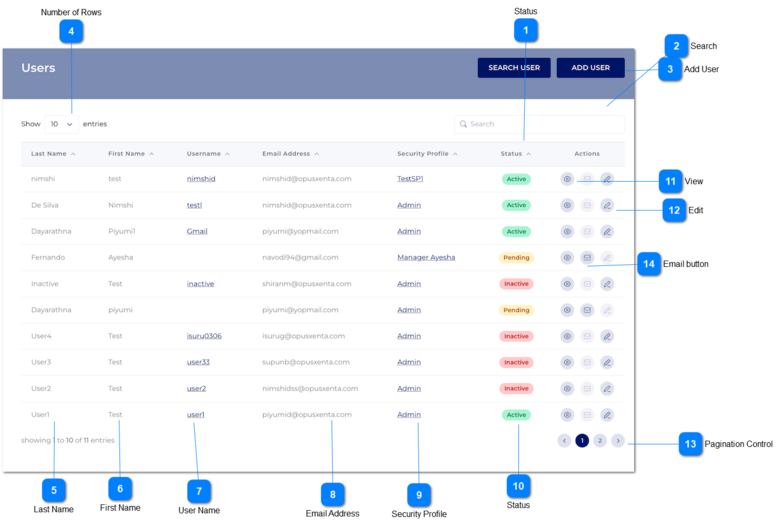Click the view icon for Dayarathna Piyumi1 row

(567, 231)
